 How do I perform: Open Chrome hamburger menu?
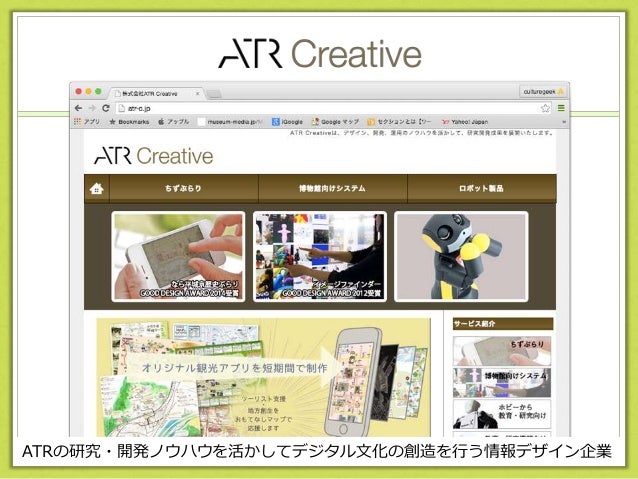(561, 108)
